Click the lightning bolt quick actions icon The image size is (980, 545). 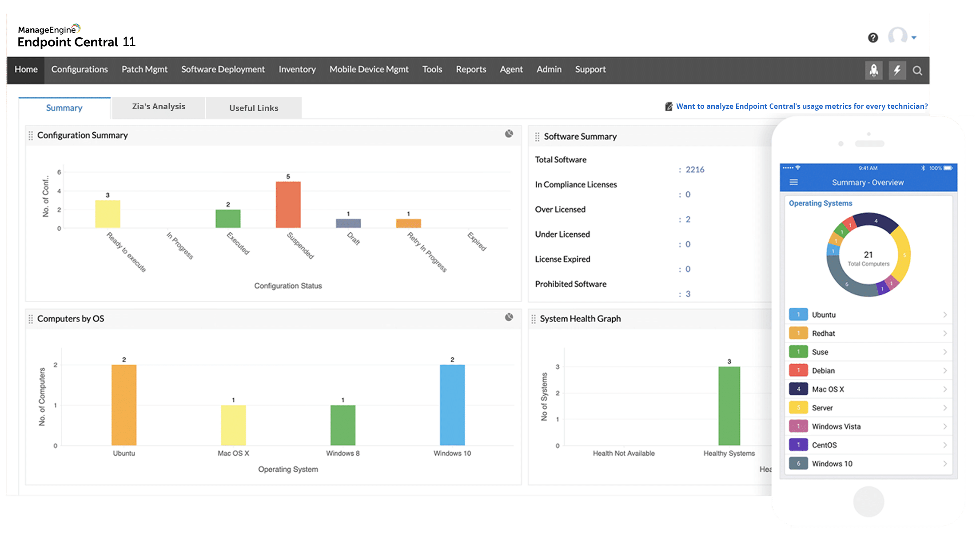[897, 70]
